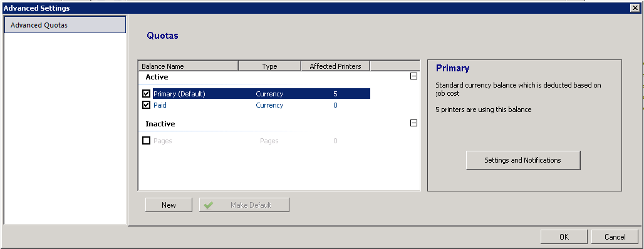Select the inactive Pages balance name

163,141
